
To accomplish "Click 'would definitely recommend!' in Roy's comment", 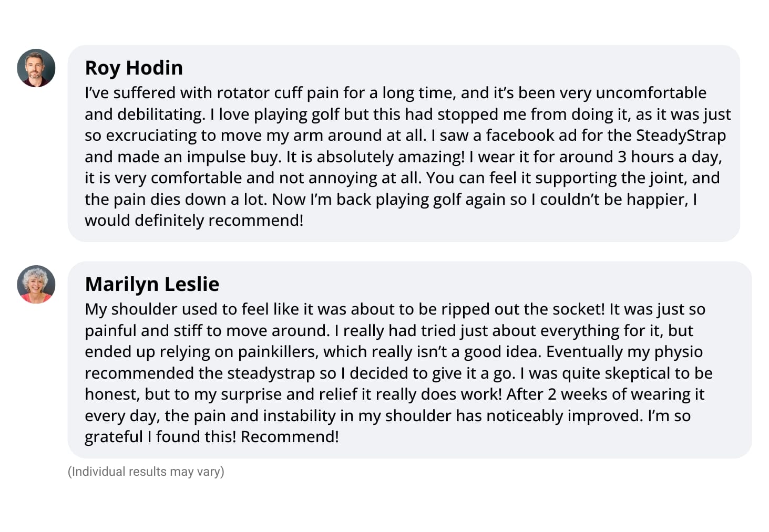I will (194, 221).
